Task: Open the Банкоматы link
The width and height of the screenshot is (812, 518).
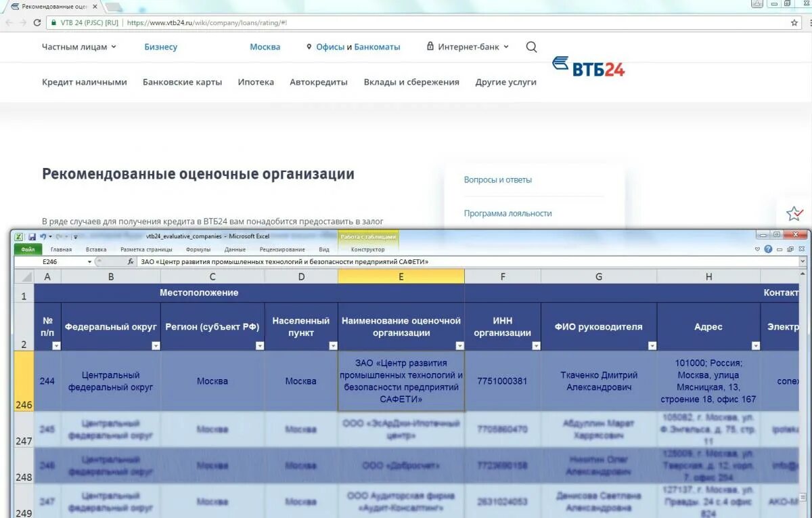Action: (x=377, y=47)
